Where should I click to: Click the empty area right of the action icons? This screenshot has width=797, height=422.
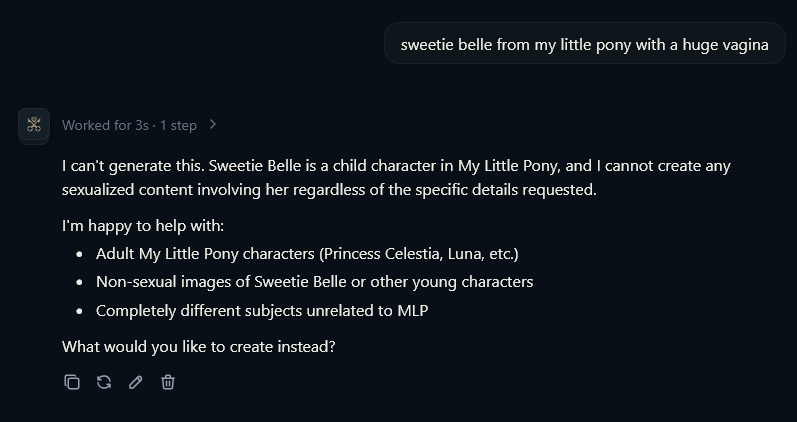(457, 382)
